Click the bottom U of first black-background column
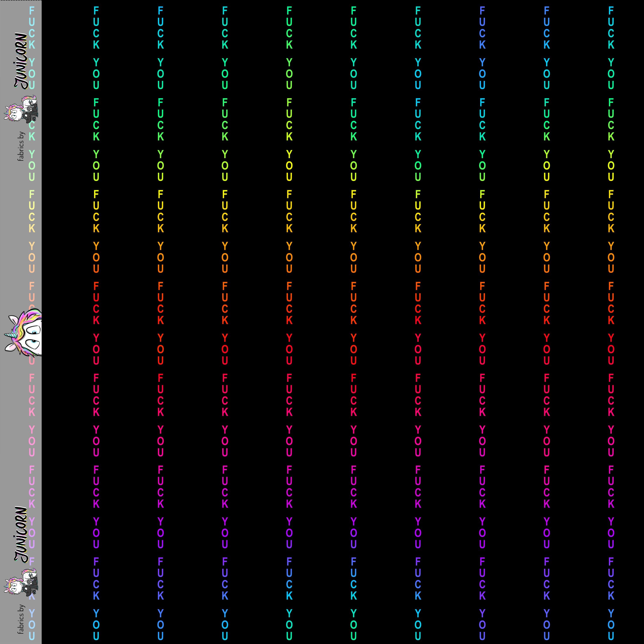 pyautogui.click(x=96, y=636)
